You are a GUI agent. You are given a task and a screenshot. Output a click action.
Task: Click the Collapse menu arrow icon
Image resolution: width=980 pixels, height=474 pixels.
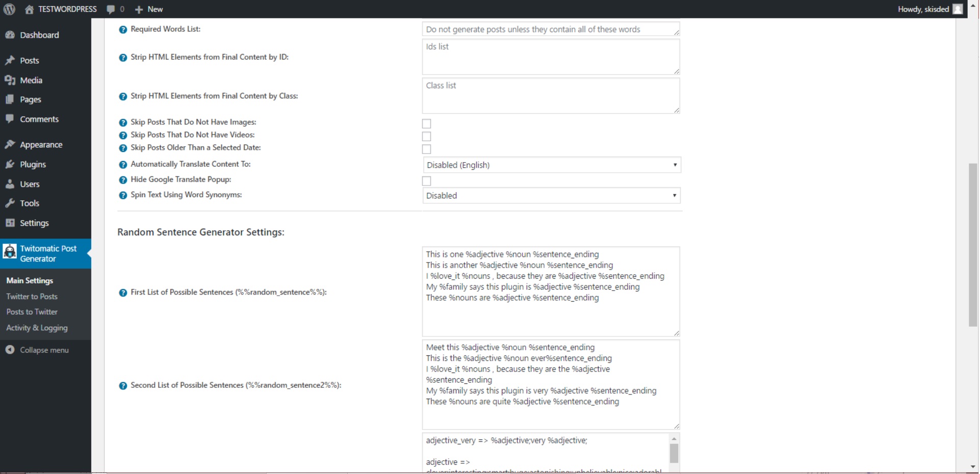10,350
